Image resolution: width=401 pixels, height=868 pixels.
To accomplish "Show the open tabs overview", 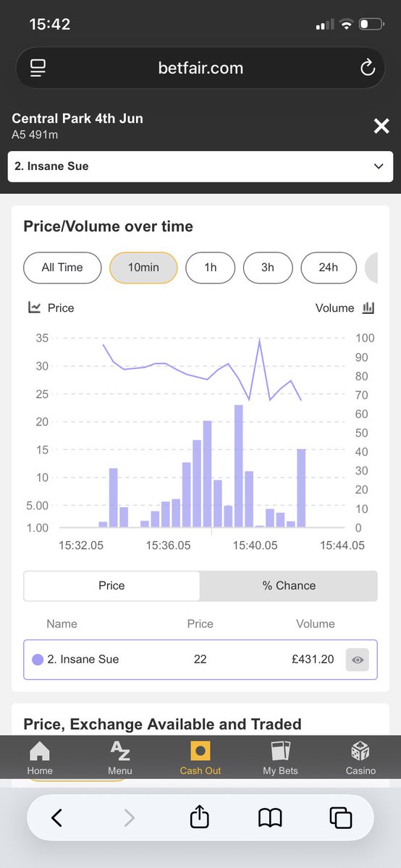I will (340, 818).
